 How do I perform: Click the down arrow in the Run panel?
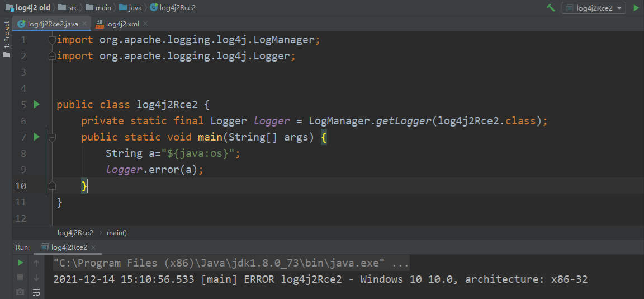point(36,277)
